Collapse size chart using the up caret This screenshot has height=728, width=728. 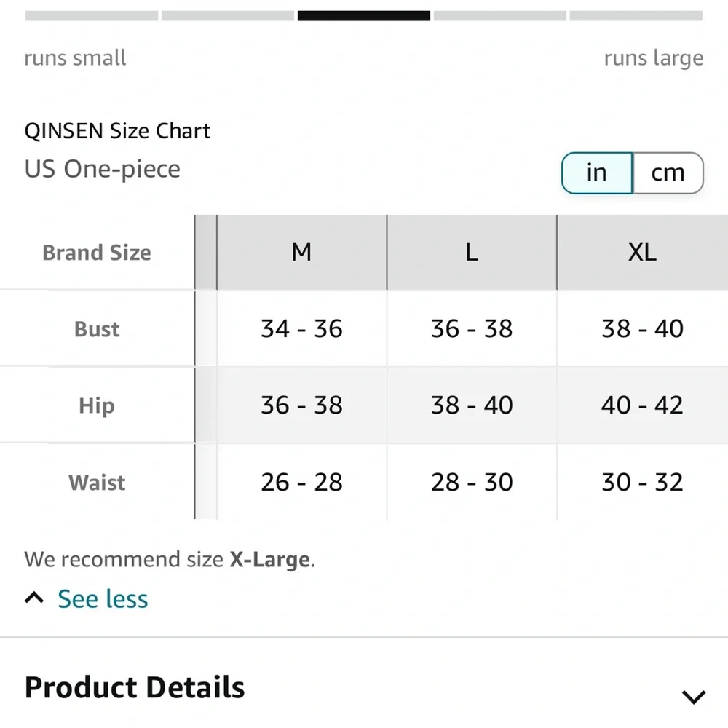pos(34,598)
